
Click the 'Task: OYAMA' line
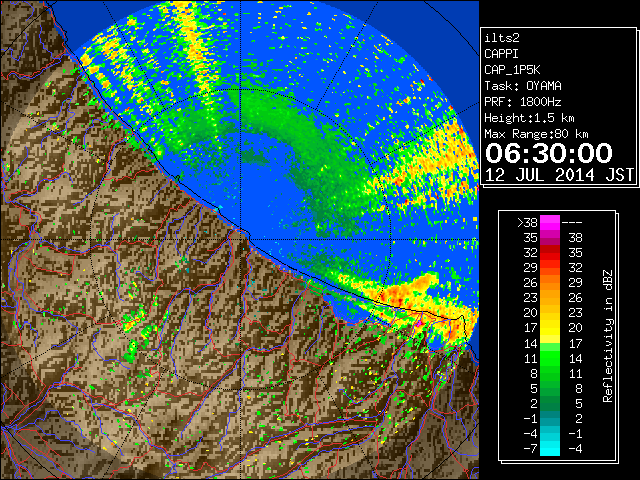(523, 86)
